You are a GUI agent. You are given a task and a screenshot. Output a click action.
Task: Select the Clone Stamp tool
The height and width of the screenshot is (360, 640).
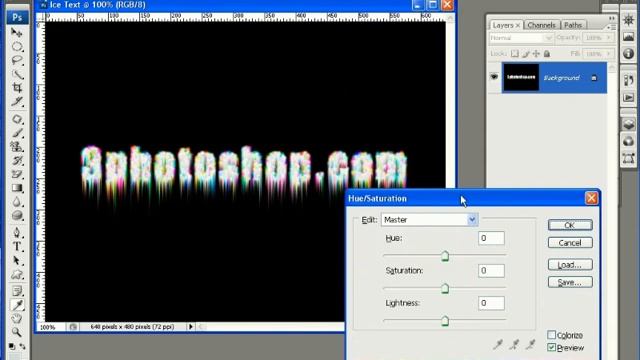pos(17,147)
